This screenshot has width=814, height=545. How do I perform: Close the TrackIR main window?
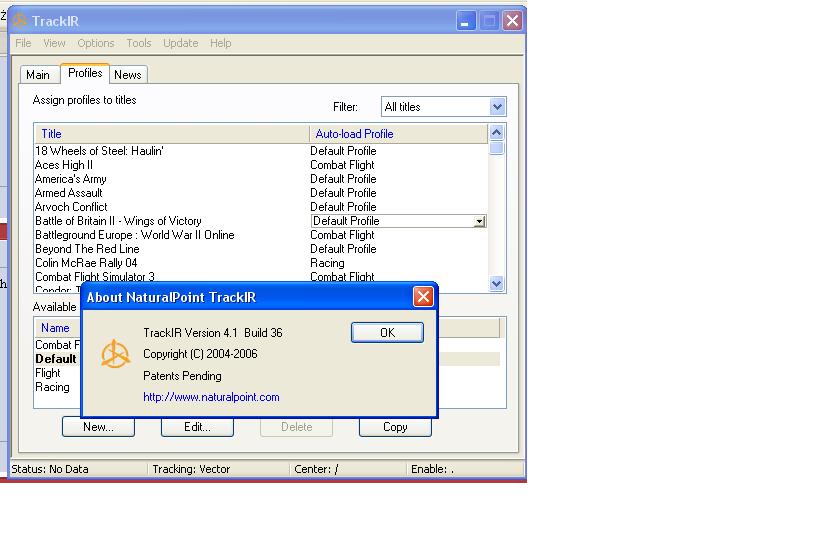click(512, 21)
